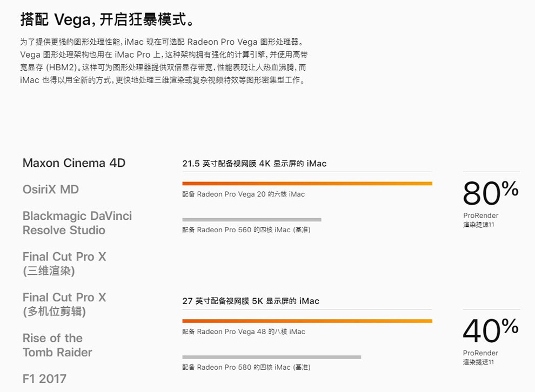535x392 pixels.
Task: Click the orange Vega 48 performance bar
Action: [307, 321]
